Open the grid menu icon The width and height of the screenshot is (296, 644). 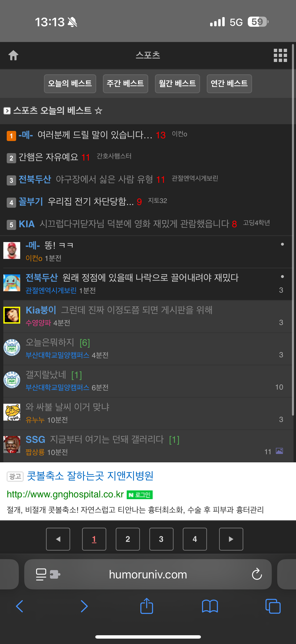[x=280, y=55]
